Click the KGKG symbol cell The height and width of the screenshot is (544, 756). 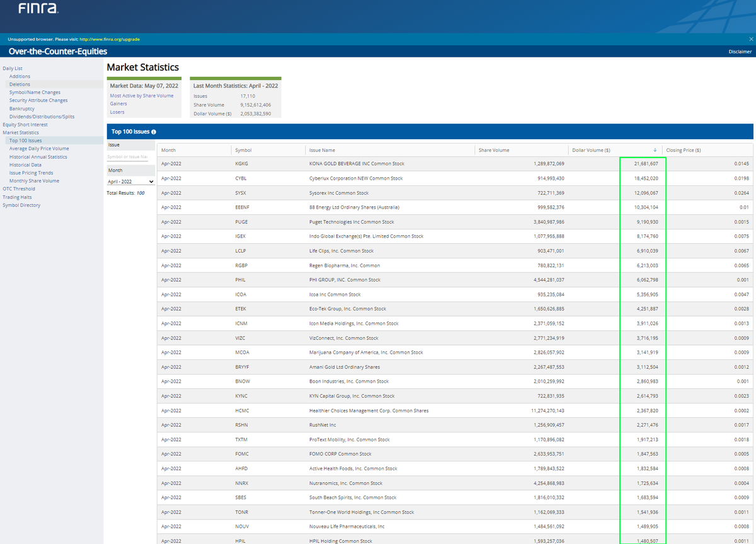[x=241, y=164]
